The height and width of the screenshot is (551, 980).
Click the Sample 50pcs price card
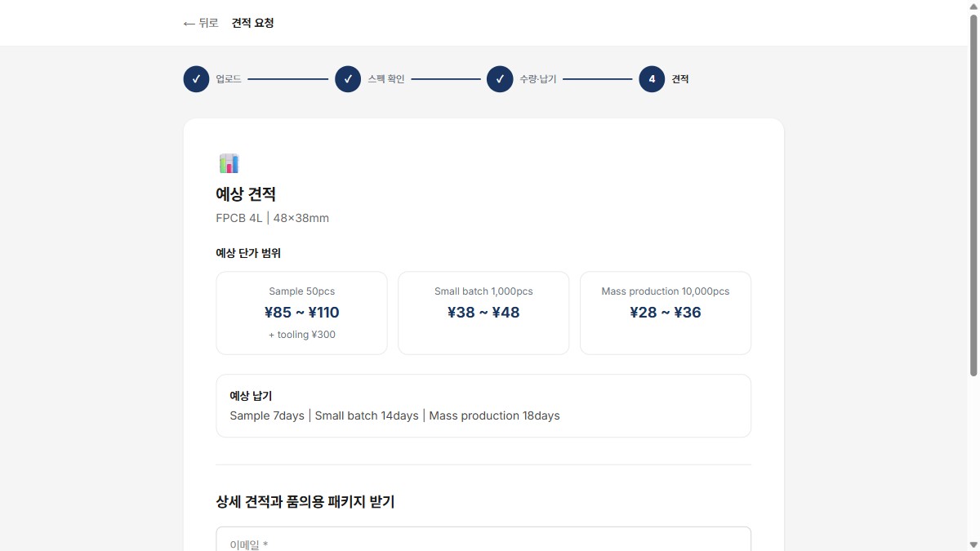click(x=301, y=313)
